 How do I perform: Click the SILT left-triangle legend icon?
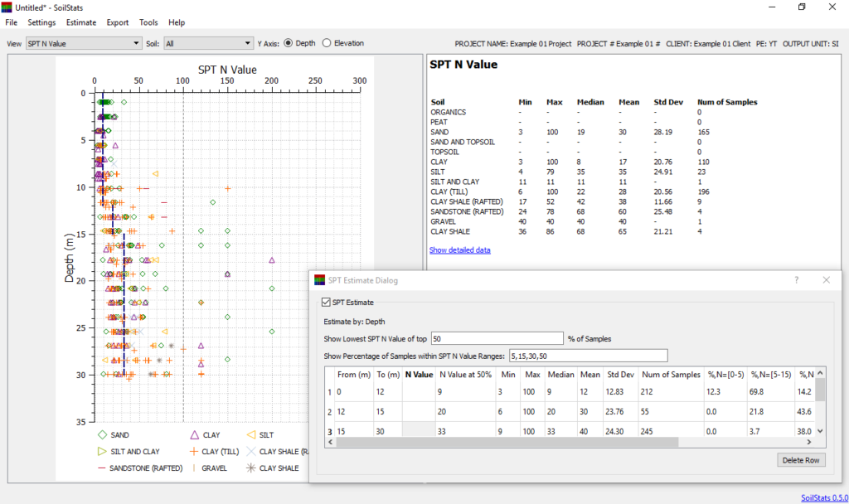(x=250, y=434)
